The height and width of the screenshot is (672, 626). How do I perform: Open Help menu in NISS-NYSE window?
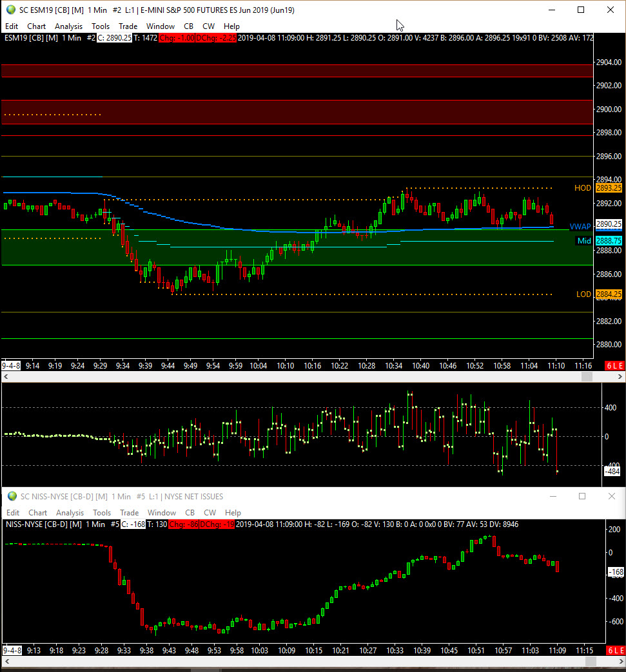click(x=233, y=513)
